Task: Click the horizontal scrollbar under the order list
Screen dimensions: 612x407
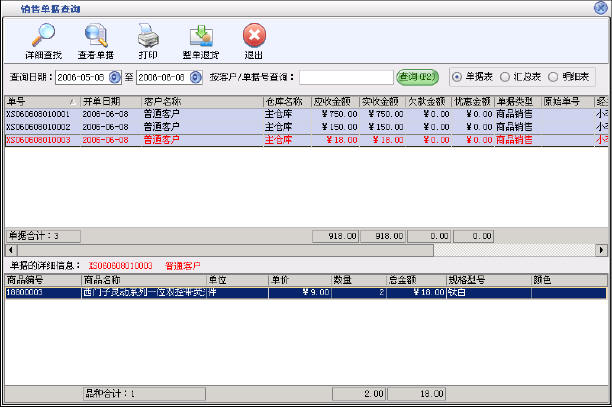Action: click(x=300, y=250)
